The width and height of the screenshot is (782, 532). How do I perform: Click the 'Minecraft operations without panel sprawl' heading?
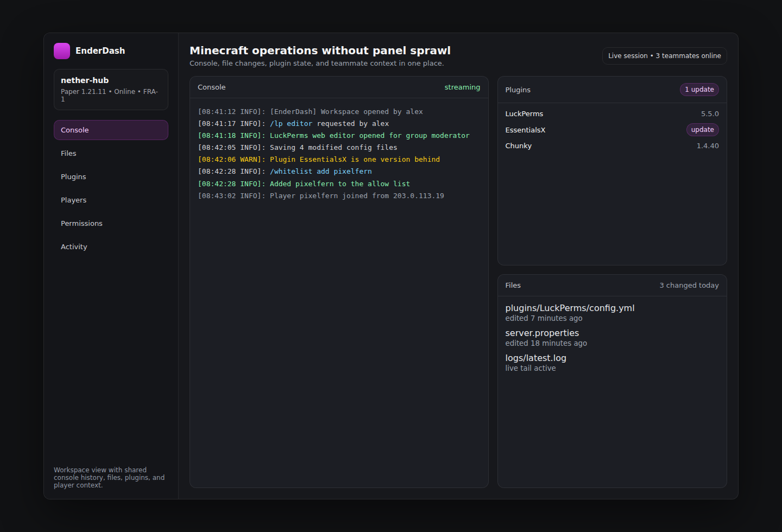[320, 50]
